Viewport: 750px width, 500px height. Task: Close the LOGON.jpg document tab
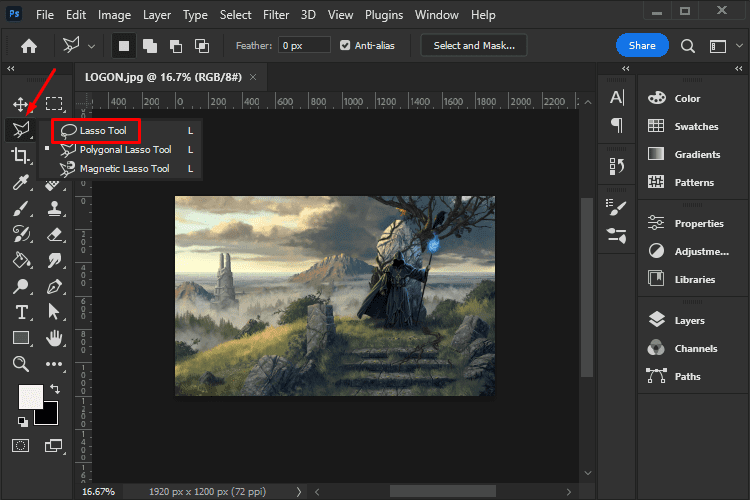(x=253, y=77)
